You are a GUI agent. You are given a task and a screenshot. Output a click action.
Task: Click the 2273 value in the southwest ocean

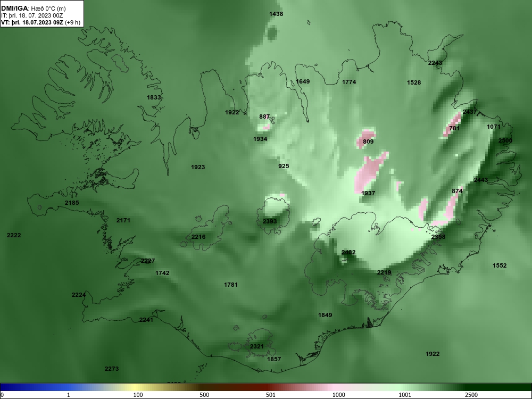click(x=112, y=369)
